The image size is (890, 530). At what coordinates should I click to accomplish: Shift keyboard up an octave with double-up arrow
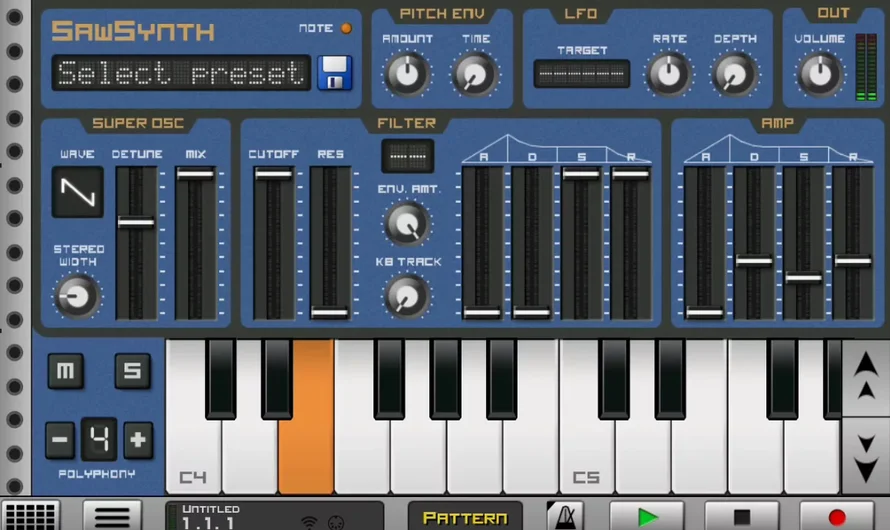tap(866, 377)
